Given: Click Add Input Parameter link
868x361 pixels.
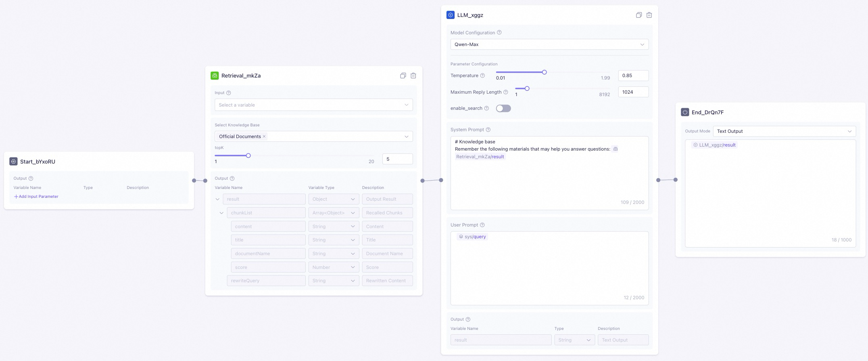Looking at the screenshot, I should [x=36, y=197].
